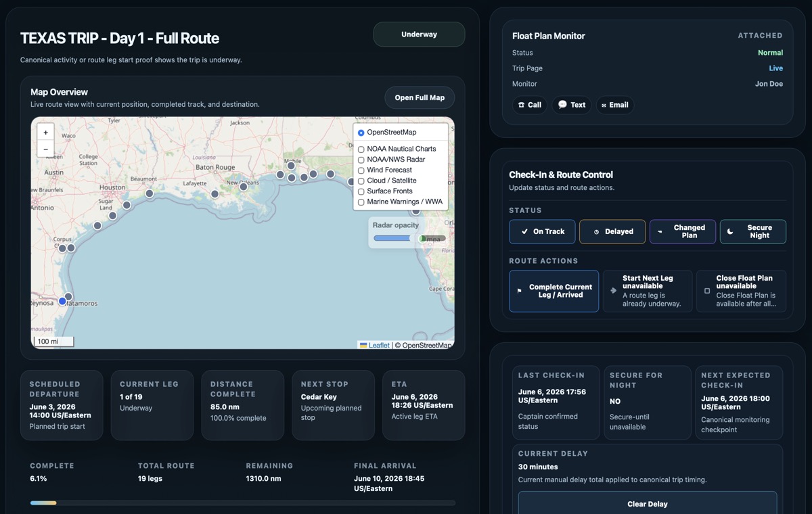Viewport: 812px width, 514px height.
Task: Set status to Secure Night
Action: (x=753, y=231)
